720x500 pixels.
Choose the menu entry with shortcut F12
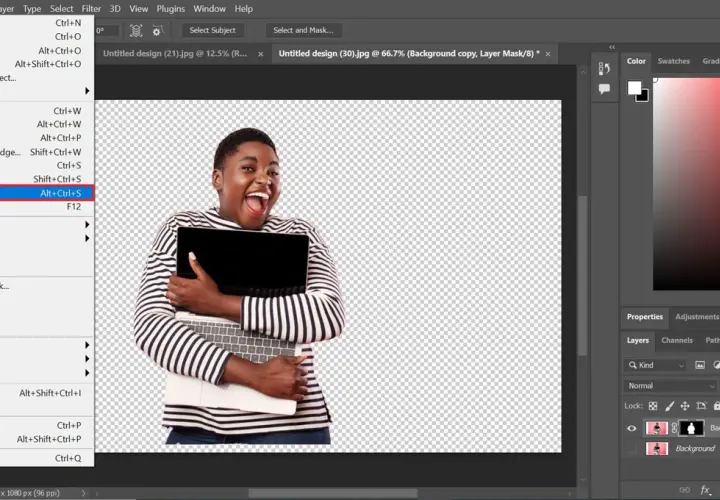47,207
